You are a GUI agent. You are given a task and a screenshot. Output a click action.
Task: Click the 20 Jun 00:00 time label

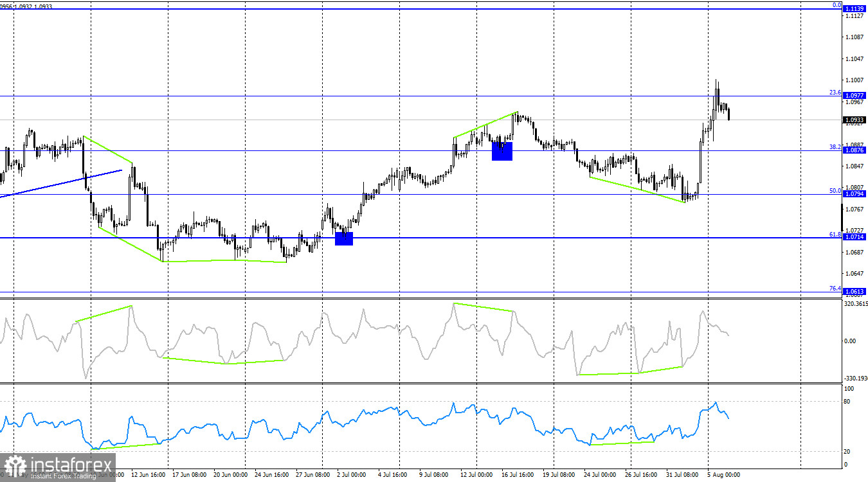(x=230, y=475)
